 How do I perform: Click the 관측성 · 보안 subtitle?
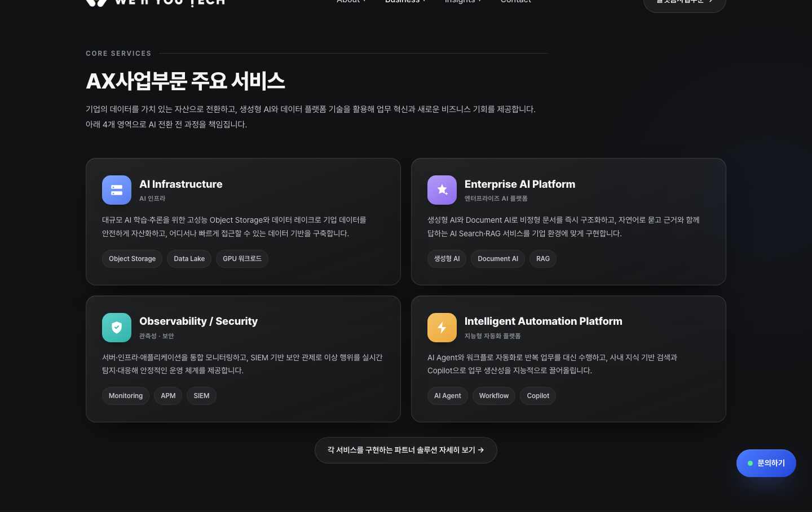(x=157, y=336)
